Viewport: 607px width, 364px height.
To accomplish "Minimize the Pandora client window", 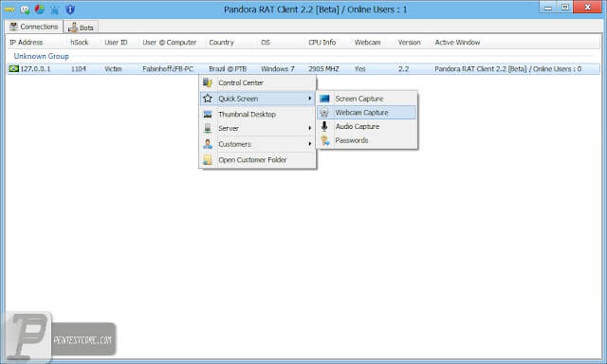I will click(x=548, y=8).
